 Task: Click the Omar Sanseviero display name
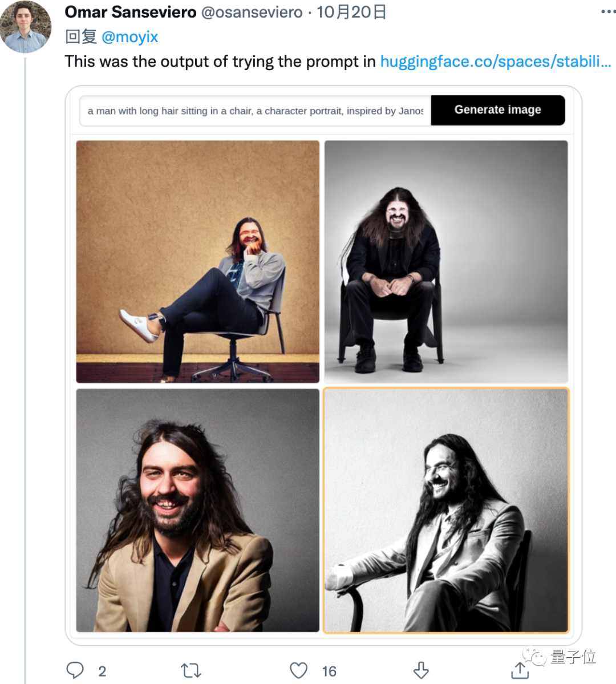point(130,12)
